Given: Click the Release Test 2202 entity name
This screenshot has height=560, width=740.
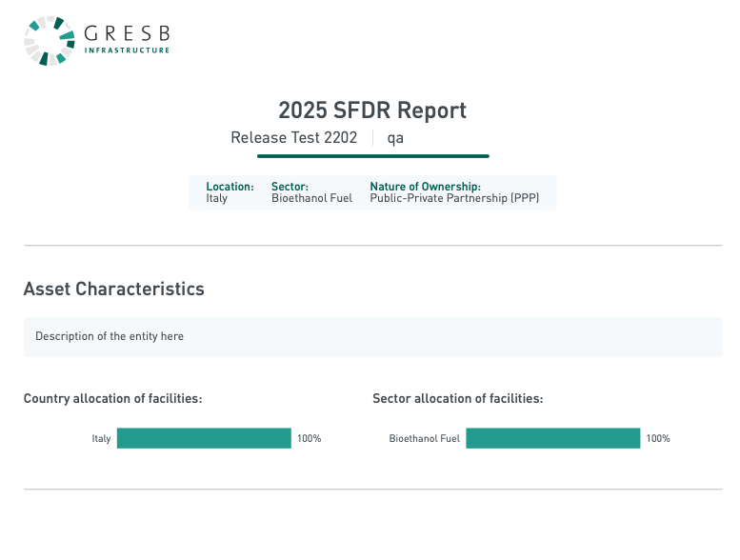Looking at the screenshot, I should [x=294, y=138].
